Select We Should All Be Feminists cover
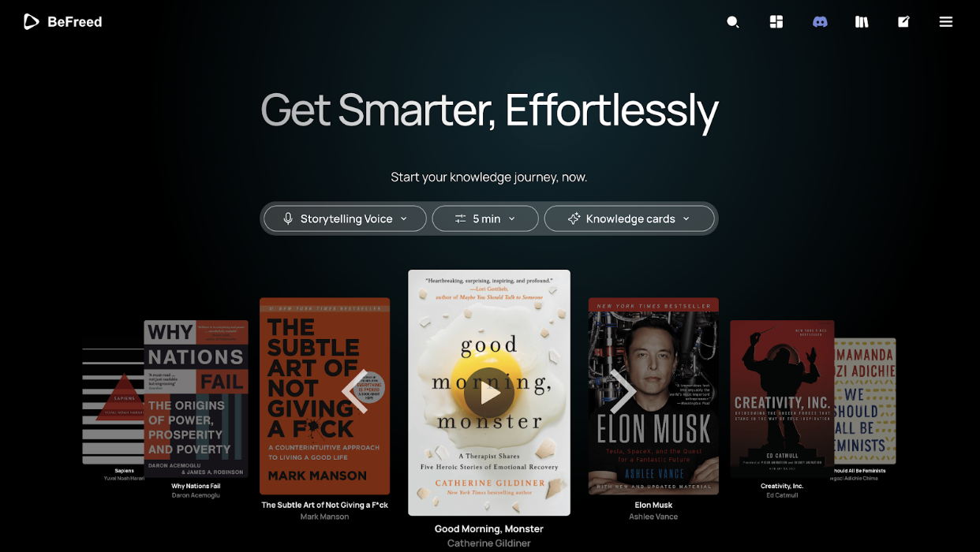 click(866, 401)
